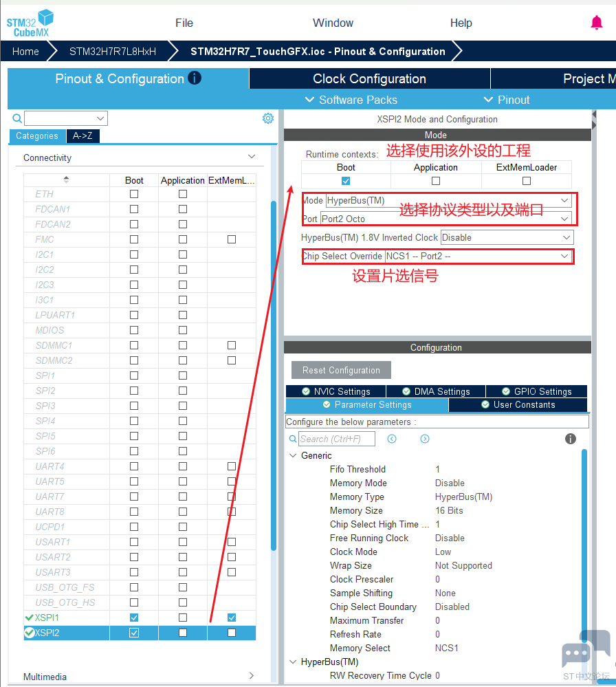
Task: Click the Reset Configuration button
Action: 341,370
